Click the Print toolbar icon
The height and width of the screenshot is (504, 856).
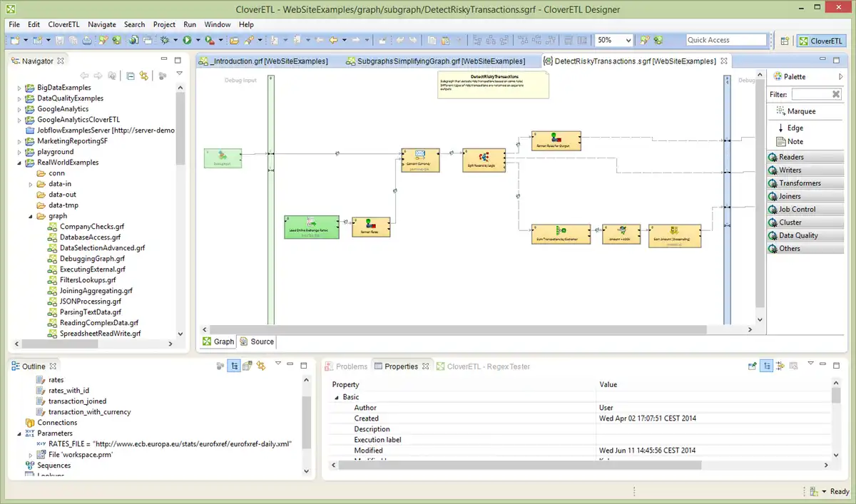point(86,41)
